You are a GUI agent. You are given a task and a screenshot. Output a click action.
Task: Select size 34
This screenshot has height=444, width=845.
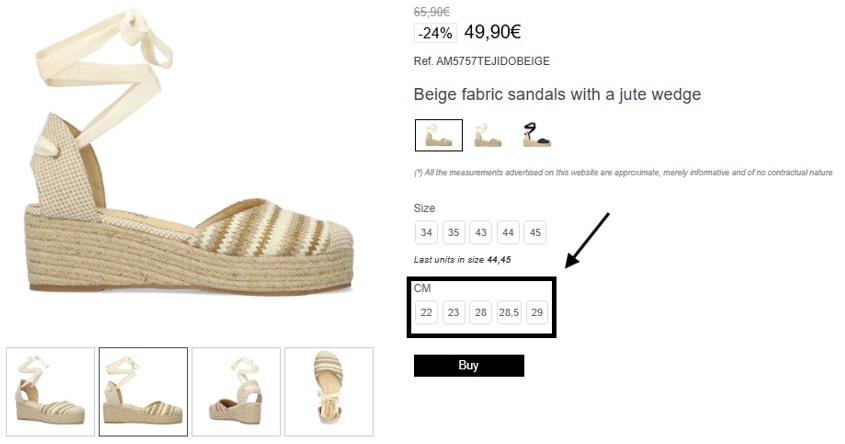[426, 232]
